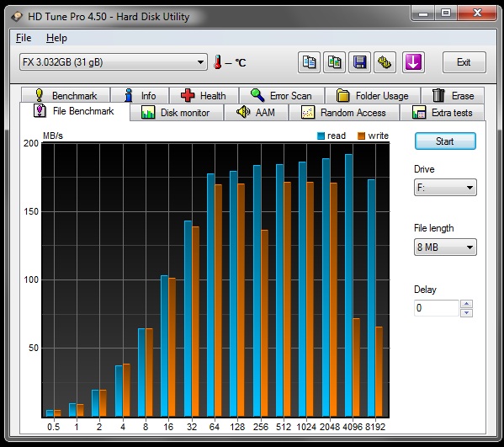Open the File menu
The image size is (504, 447).
pyautogui.click(x=24, y=38)
